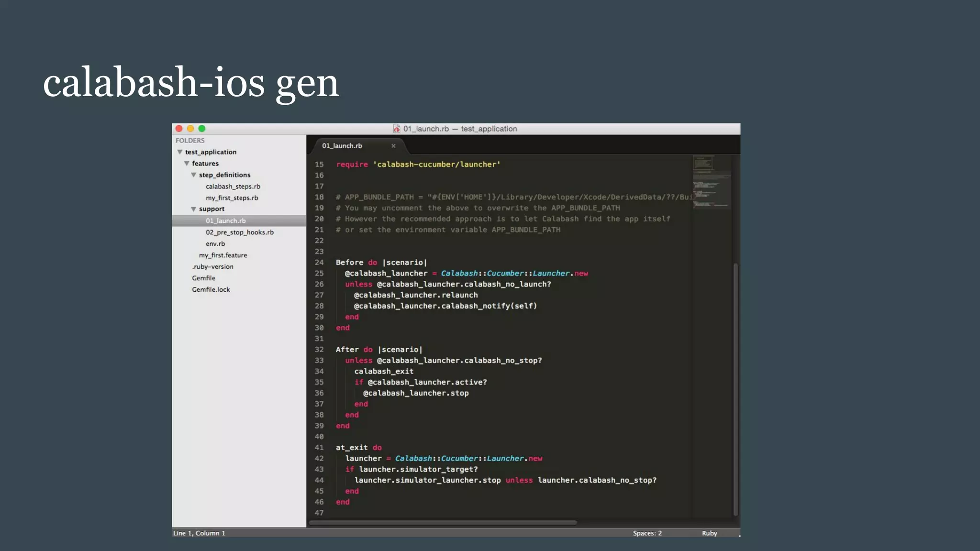
Task: Open Gemfile in the sidebar
Action: tap(204, 278)
